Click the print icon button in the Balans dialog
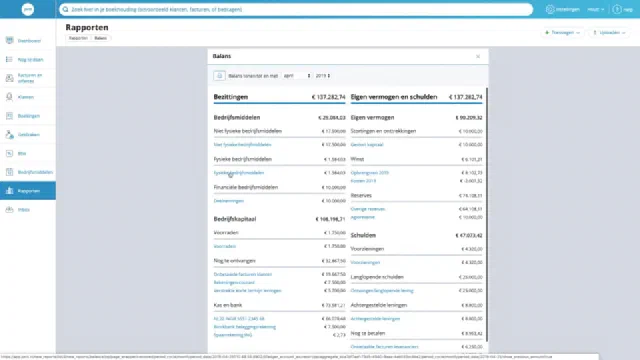 pyautogui.click(x=219, y=76)
